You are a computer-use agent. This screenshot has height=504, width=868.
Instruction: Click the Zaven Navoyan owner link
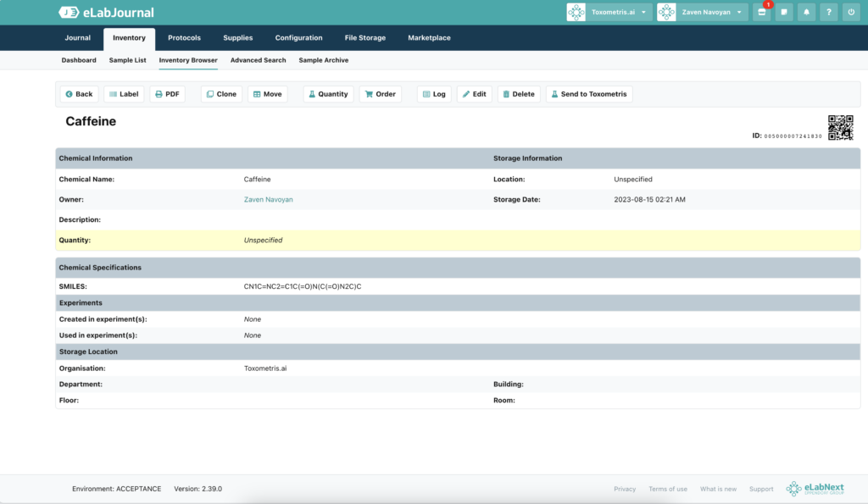click(269, 200)
